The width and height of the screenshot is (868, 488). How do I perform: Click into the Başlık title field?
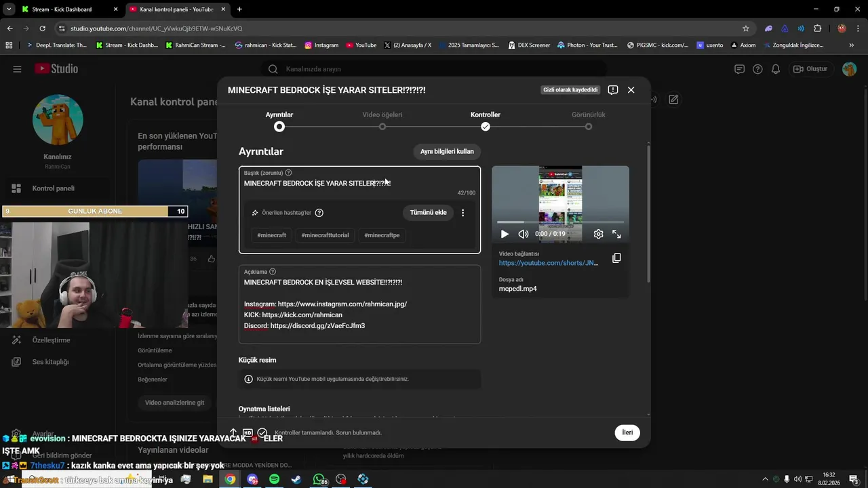pyautogui.click(x=359, y=184)
